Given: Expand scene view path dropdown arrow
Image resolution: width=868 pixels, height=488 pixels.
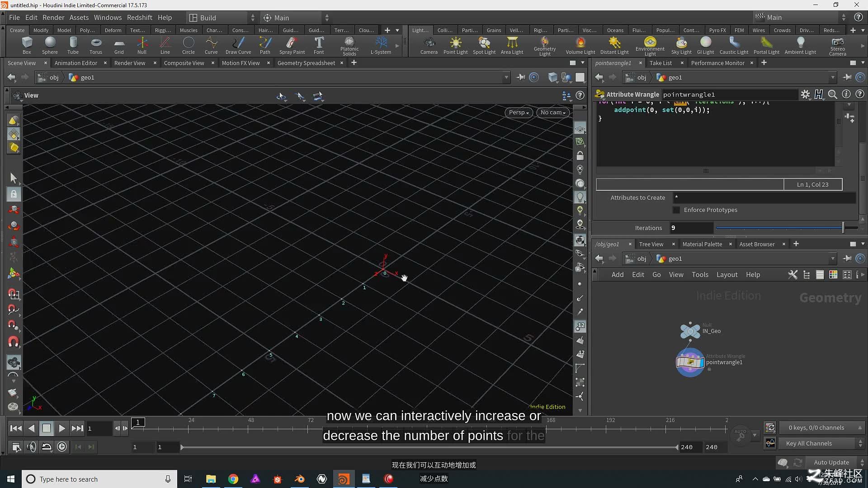Looking at the screenshot, I should (x=506, y=77).
